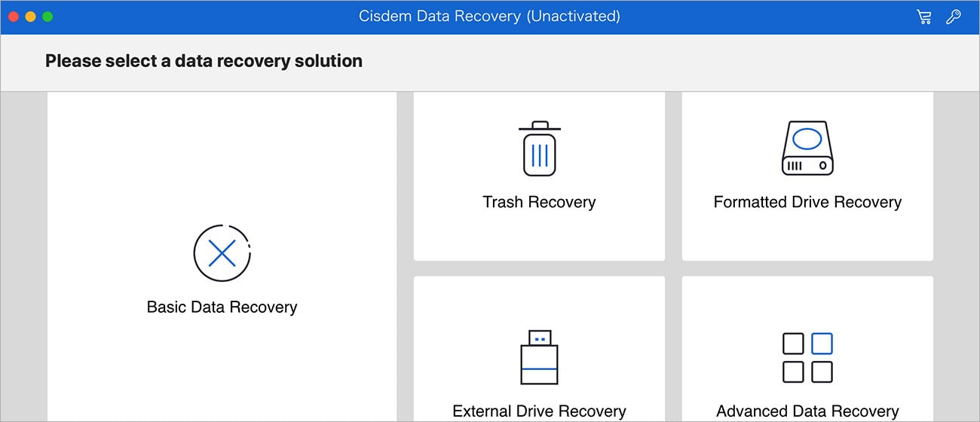The image size is (980, 422).
Task: Choose the Basic Data Recovery label
Action: 222,307
